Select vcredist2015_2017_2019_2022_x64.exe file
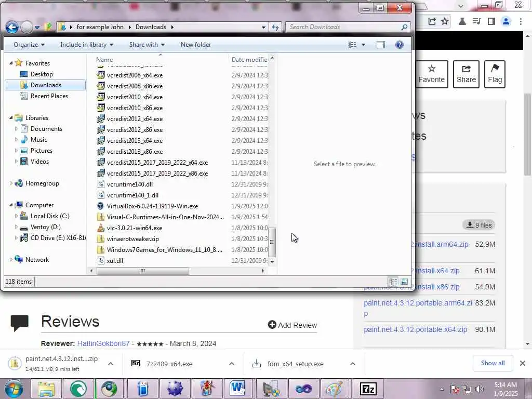 pos(157,163)
